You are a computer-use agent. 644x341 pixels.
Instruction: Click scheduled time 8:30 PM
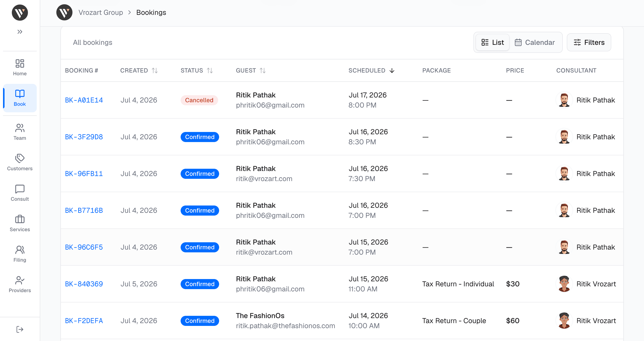point(362,142)
